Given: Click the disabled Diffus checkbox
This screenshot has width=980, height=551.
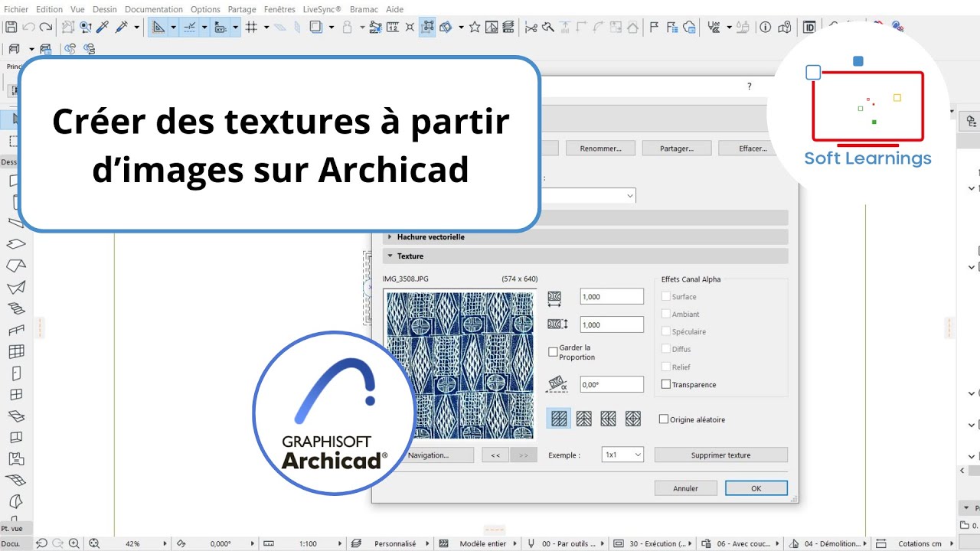Looking at the screenshot, I should click(x=666, y=349).
